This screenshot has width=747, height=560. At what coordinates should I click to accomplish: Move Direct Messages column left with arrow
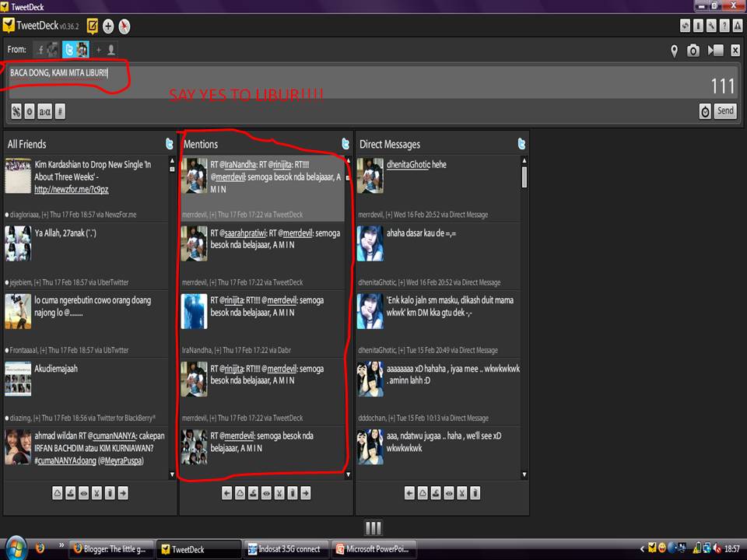(x=409, y=493)
